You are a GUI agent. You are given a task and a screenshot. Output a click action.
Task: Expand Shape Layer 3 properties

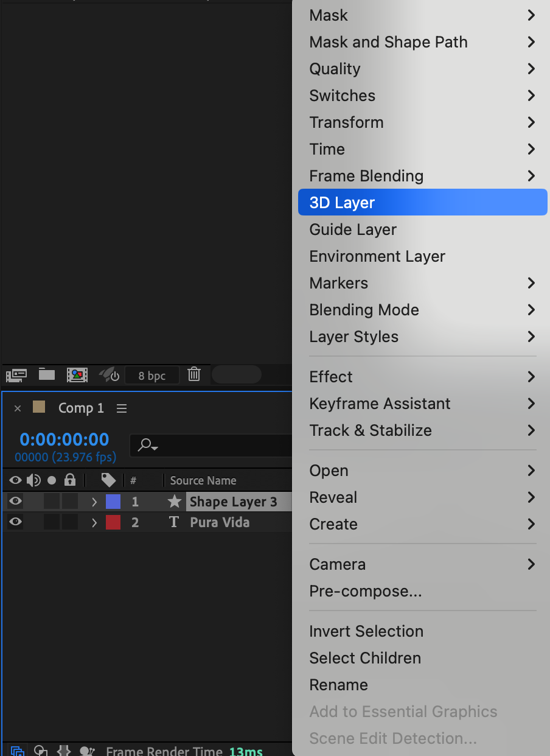click(94, 502)
